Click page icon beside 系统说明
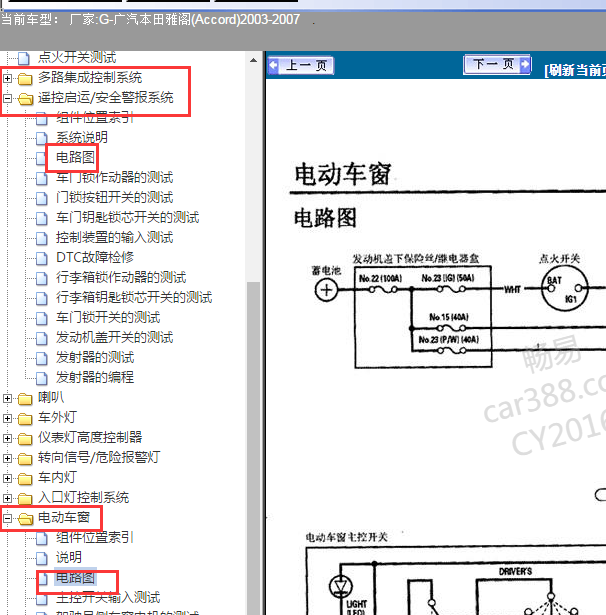This screenshot has height=615, width=606. (42, 138)
